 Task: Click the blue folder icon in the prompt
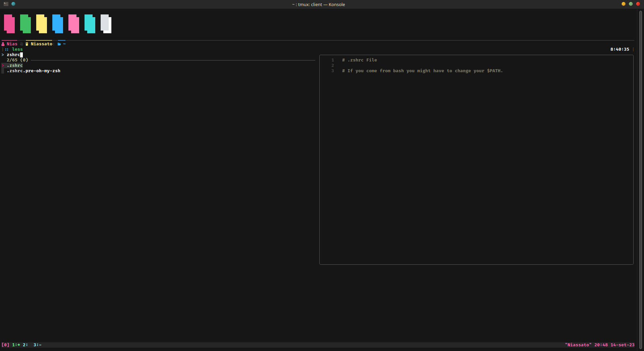coord(59,44)
